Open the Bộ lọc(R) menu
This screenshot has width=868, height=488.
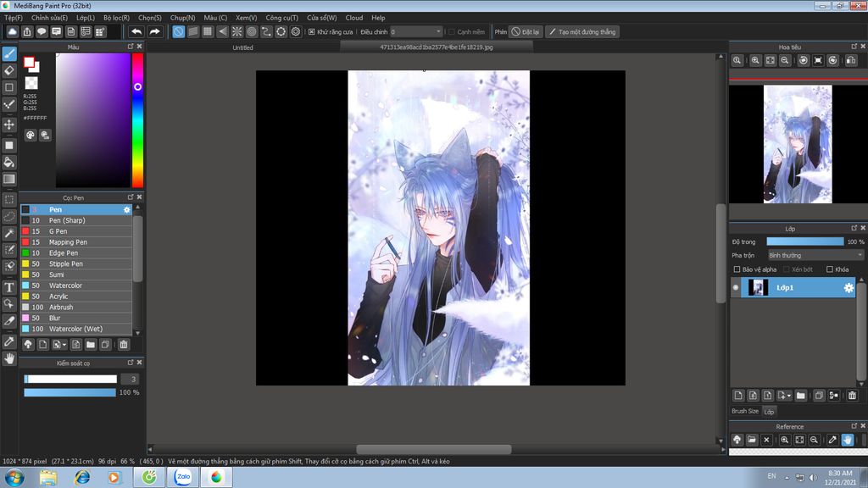116,18
